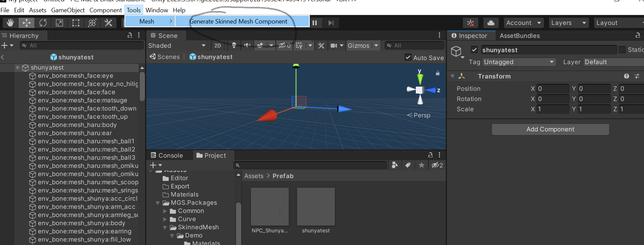Screen dimensions: 644x245
Task: Lock the Inspector panel
Action: [x=638, y=35]
